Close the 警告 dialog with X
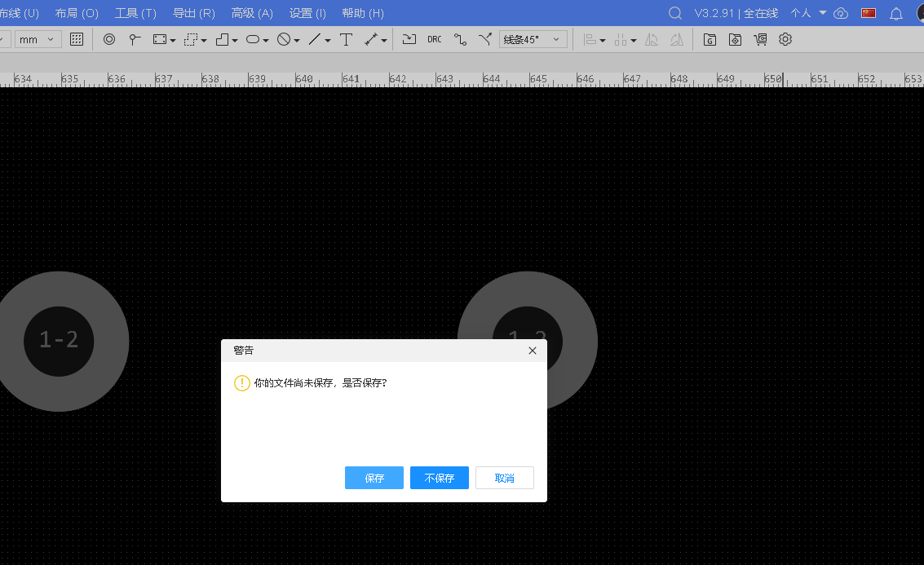The image size is (924, 565). [533, 351]
